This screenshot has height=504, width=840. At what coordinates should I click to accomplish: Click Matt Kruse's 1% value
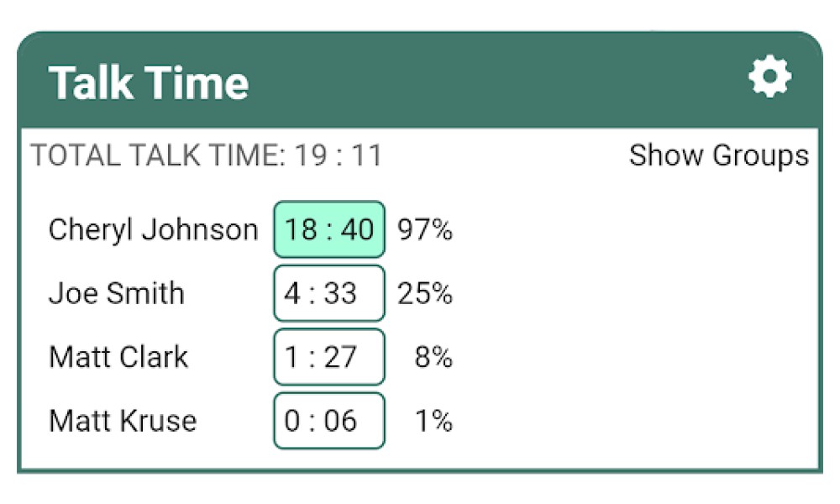pos(434,421)
